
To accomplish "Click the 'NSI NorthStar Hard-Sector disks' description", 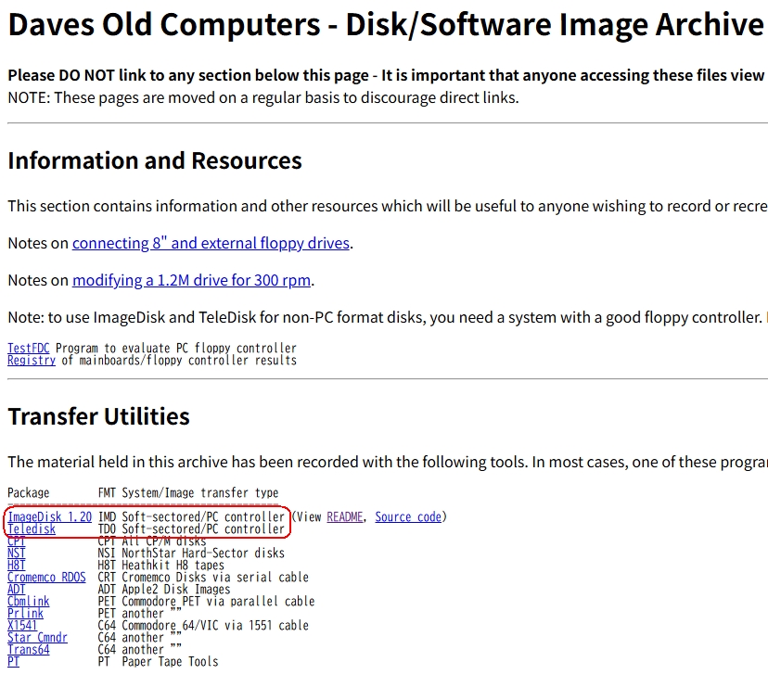I will pyautogui.click(x=191, y=554).
